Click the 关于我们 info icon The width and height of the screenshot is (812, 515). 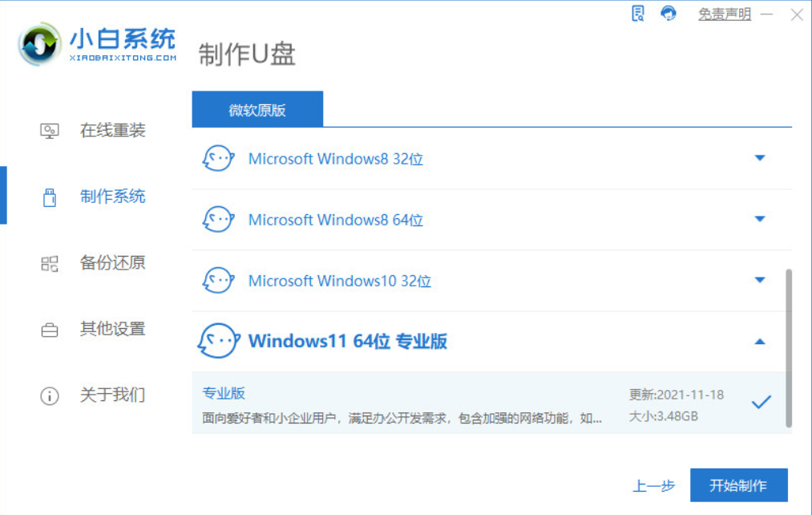[x=50, y=395]
